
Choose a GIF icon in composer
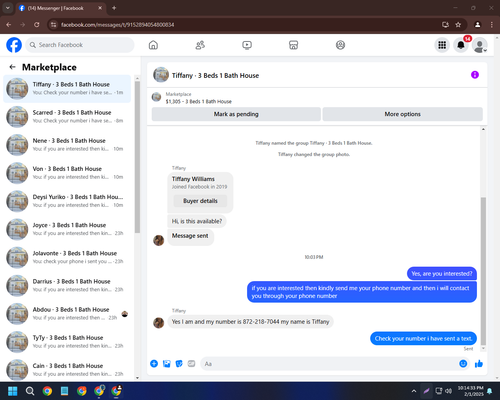(x=191, y=364)
